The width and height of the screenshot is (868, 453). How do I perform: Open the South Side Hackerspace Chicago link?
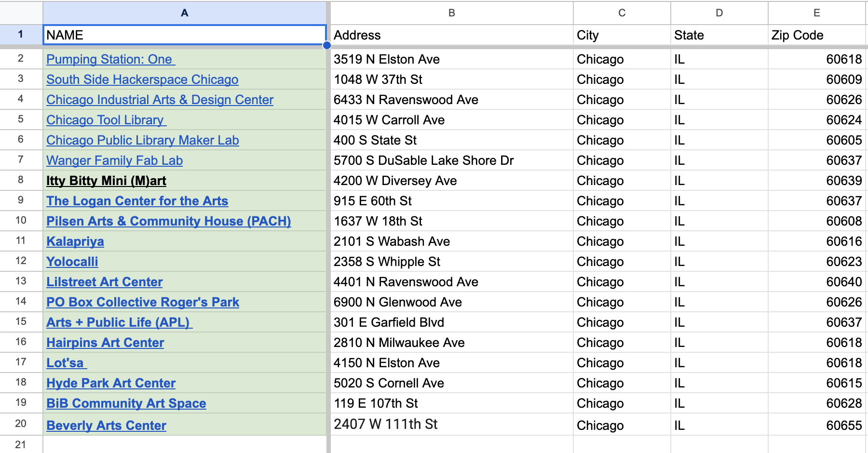(142, 80)
